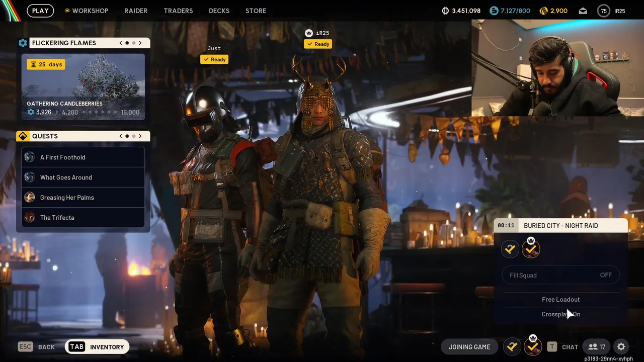Click The Trifecta trader portrait
The height and width of the screenshot is (362, 644).
[30, 218]
